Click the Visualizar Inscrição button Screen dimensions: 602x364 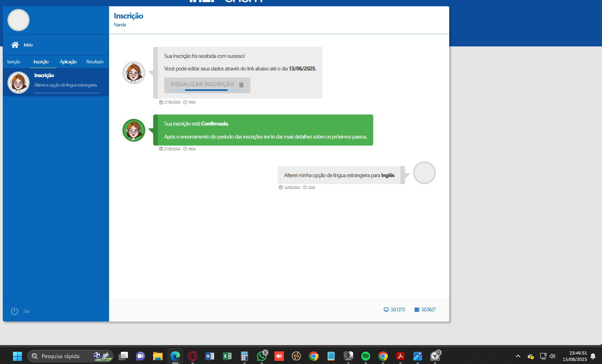(207, 85)
